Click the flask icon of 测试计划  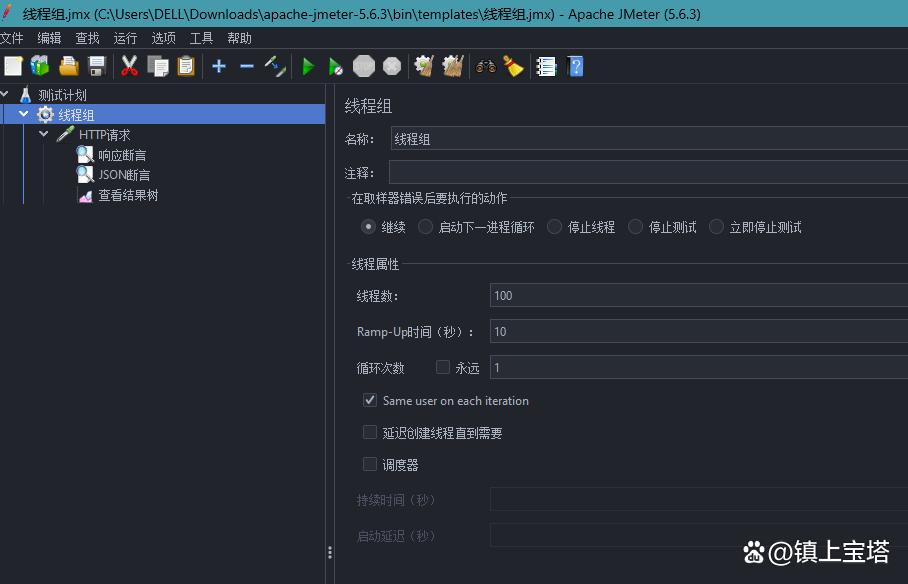pos(25,94)
